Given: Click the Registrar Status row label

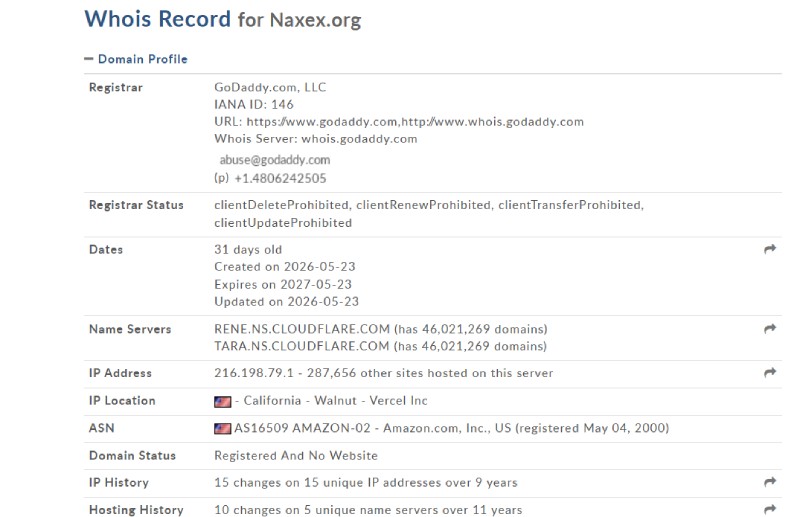Looking at the screenshot, I should tap(136, 205).
